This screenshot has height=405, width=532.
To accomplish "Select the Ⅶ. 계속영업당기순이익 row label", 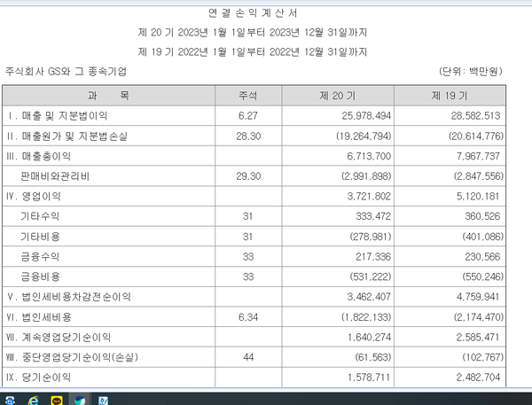I will click(x=59, y=337).
